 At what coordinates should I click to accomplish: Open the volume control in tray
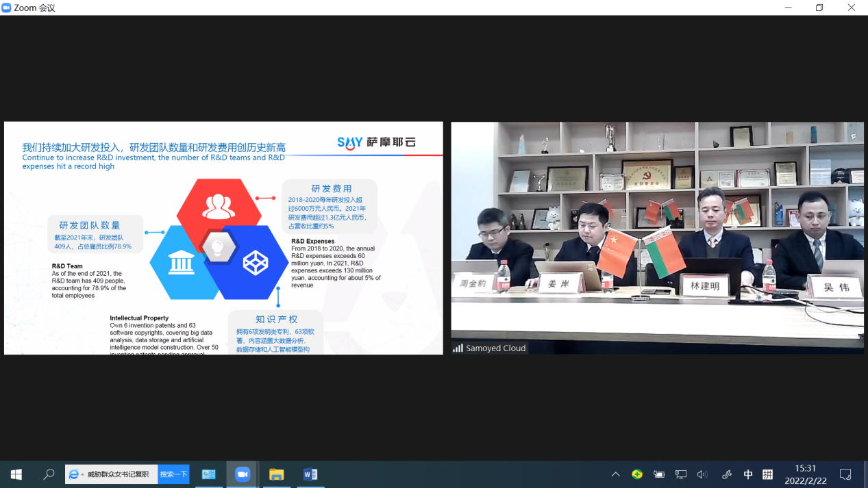[702, 474]
